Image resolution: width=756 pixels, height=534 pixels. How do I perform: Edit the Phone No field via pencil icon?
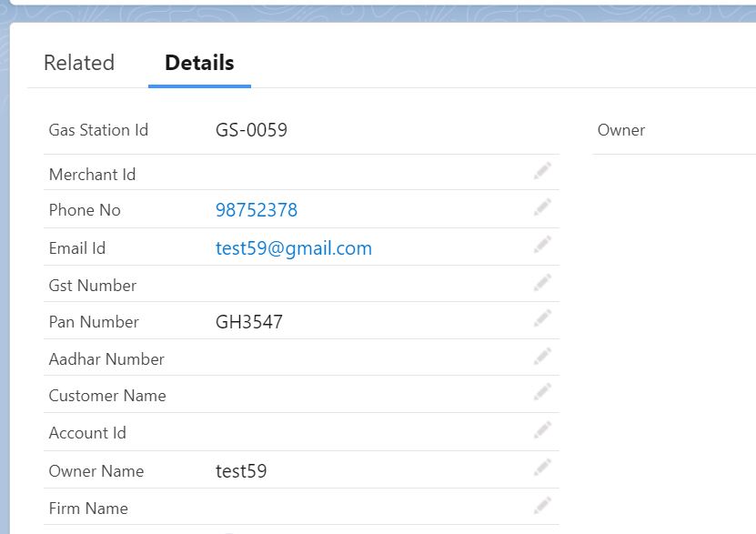point(542,207)
